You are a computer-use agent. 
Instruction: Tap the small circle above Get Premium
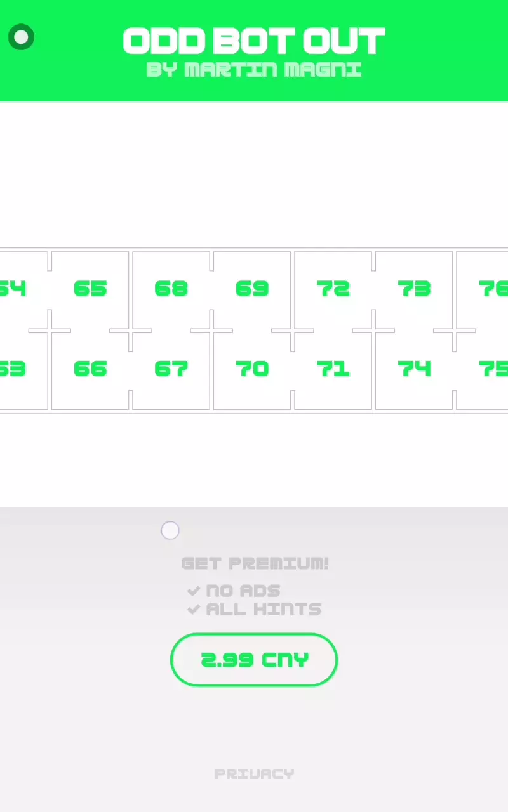click(170, 530)
